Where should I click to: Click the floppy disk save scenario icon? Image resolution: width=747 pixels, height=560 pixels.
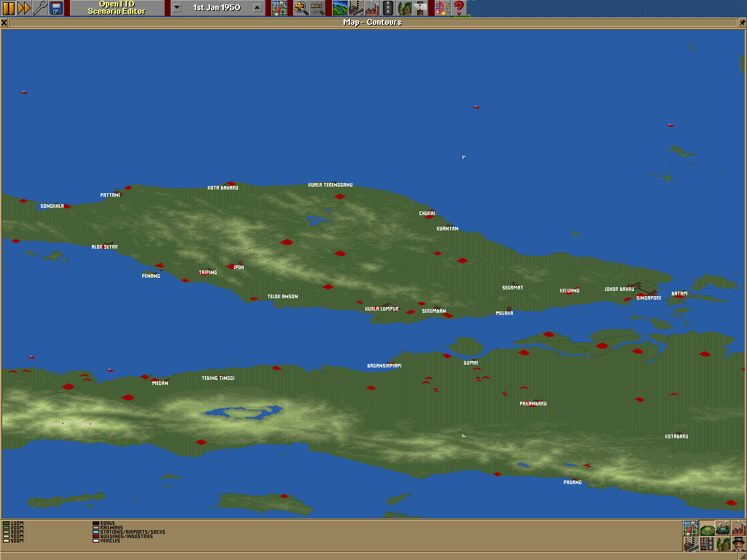(x=55, y=7)
